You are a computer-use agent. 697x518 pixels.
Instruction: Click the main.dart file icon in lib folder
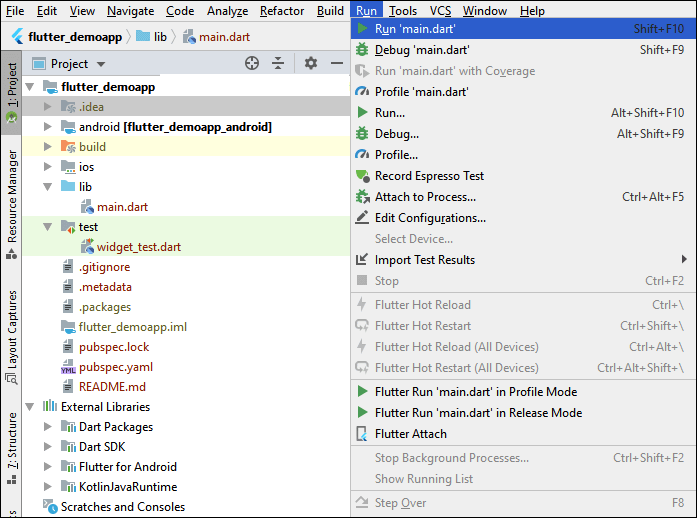87,207
